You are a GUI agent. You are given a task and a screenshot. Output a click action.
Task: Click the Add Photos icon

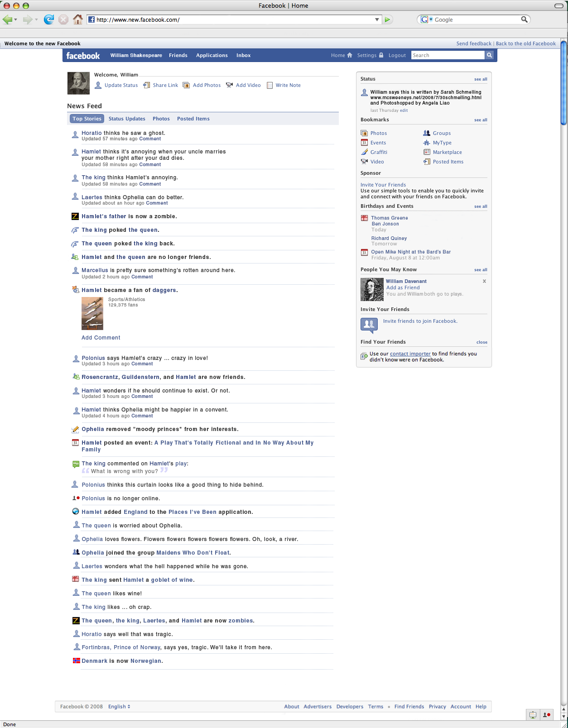(x=186, y=85)
